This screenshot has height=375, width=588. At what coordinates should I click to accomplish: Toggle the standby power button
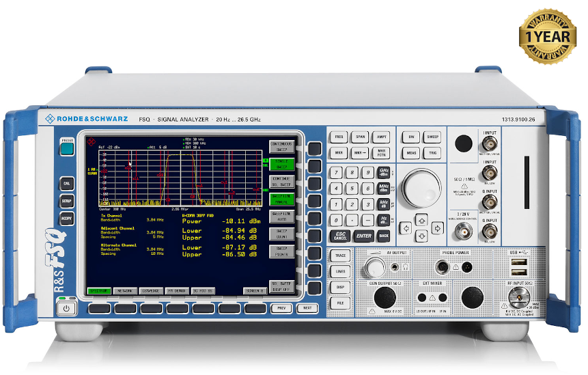[x=66, y=309]
